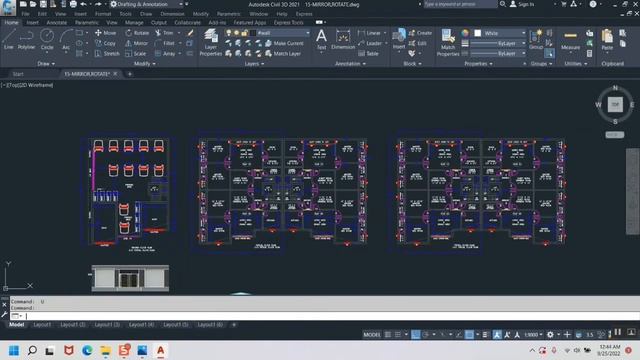Switch to the Annotate ribbon tab
The width and height of the screenshot is (640, 360).
[56, 22]
